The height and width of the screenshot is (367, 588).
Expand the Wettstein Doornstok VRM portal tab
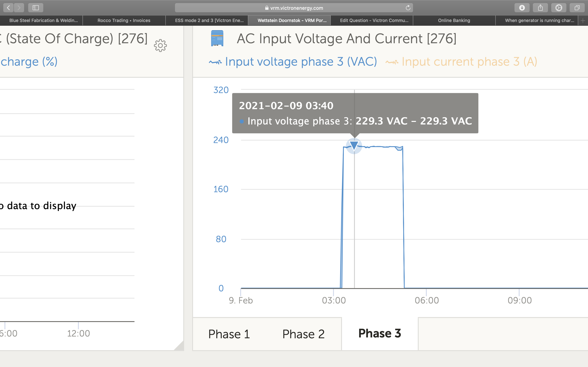pos(292,20)
